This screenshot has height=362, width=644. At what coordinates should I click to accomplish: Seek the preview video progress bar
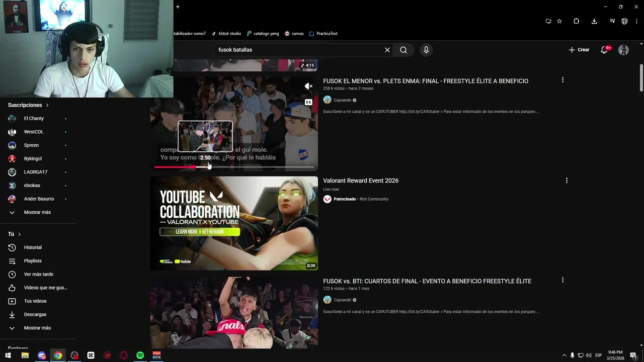(x=234, y=167)
